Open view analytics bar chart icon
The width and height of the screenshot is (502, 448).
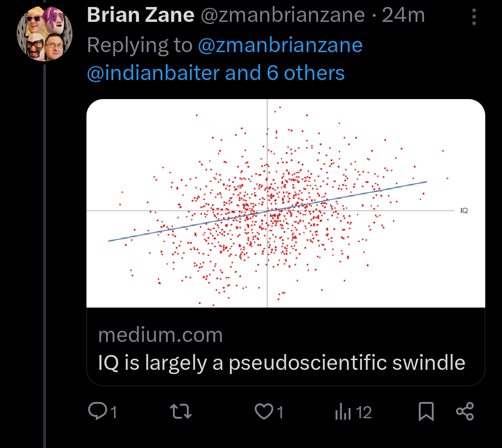(343, 412)
